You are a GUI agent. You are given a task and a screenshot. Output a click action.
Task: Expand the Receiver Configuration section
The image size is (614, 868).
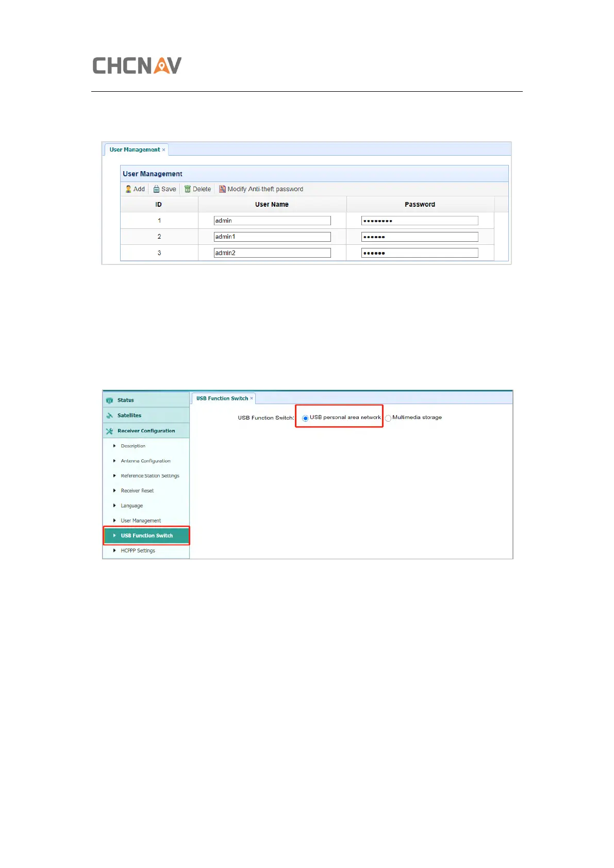pyautogui.click(x=146, y=431)
